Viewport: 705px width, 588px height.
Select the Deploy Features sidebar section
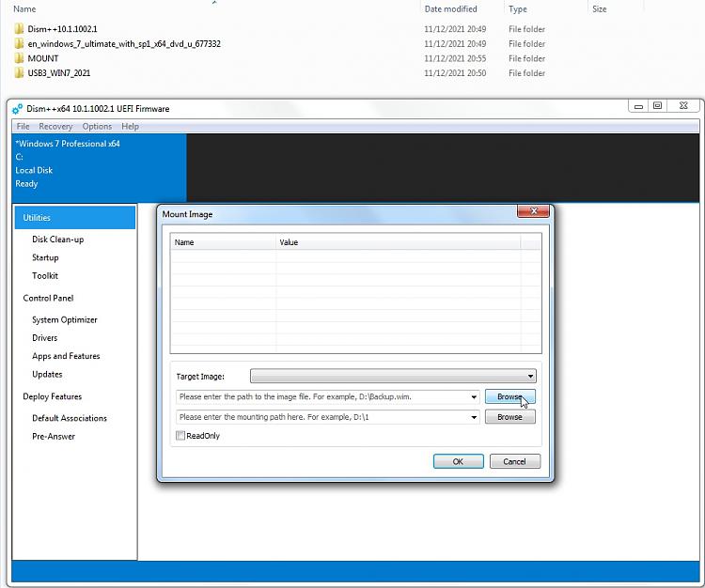[x=52, y=396]
